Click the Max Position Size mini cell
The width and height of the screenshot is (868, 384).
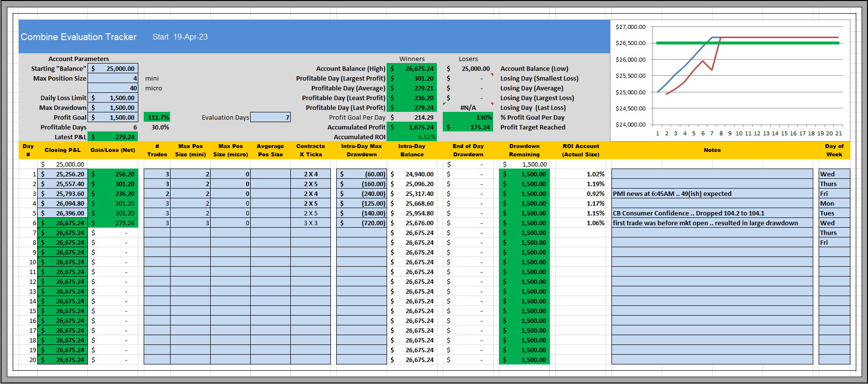pos(113,78)
